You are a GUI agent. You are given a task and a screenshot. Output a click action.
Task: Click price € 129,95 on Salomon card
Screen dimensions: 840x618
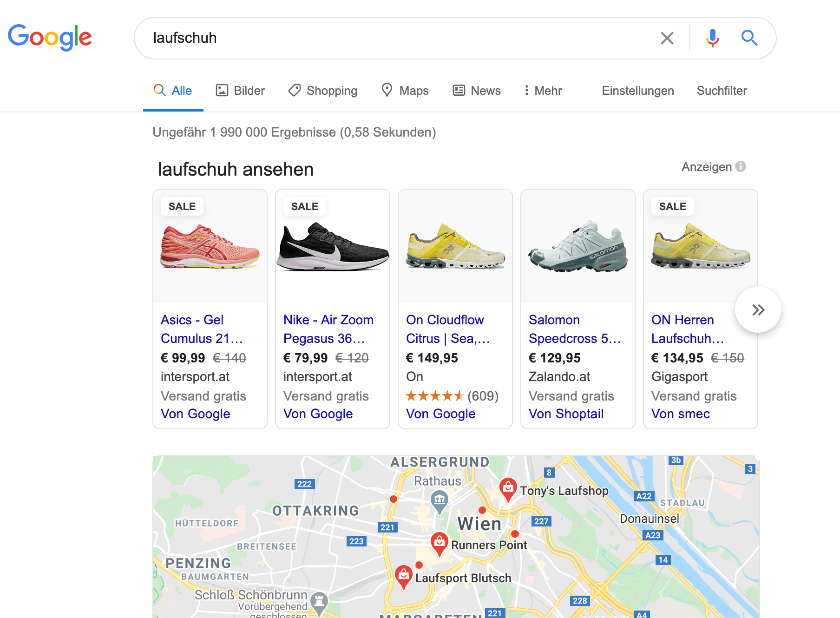click(x=554, y=358)
